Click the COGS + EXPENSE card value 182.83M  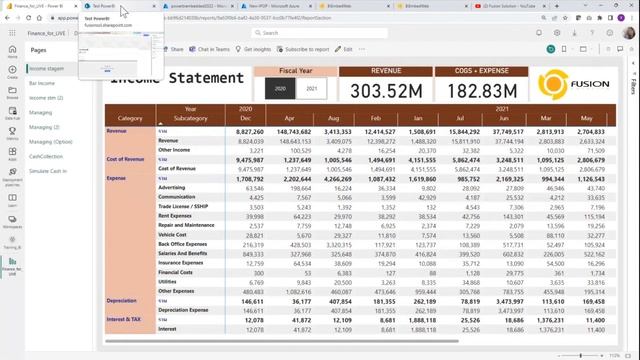482,91
